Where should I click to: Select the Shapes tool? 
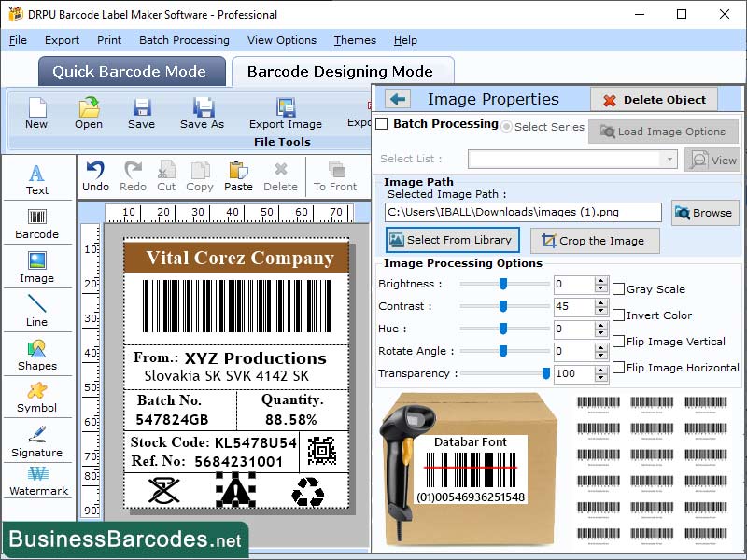pos(37,359)
